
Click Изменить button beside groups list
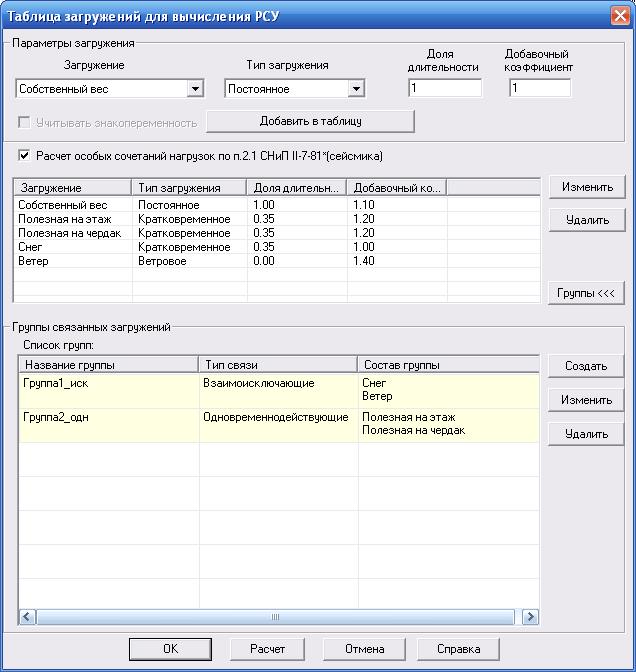(x=586, y=400)
